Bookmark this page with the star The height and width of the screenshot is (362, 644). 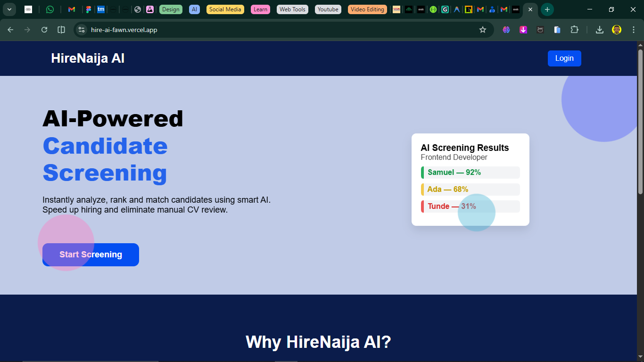click(483, 30)
